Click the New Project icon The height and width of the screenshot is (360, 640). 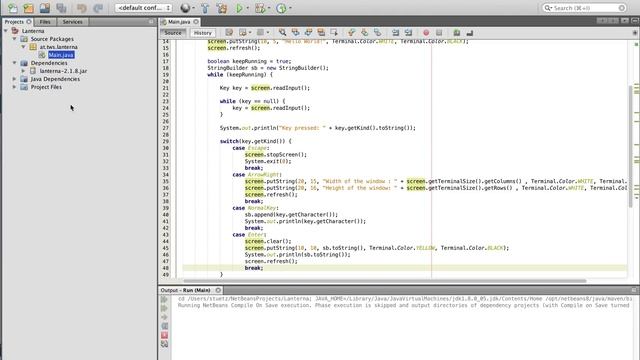pyautogui.click(x=29, y=8)
